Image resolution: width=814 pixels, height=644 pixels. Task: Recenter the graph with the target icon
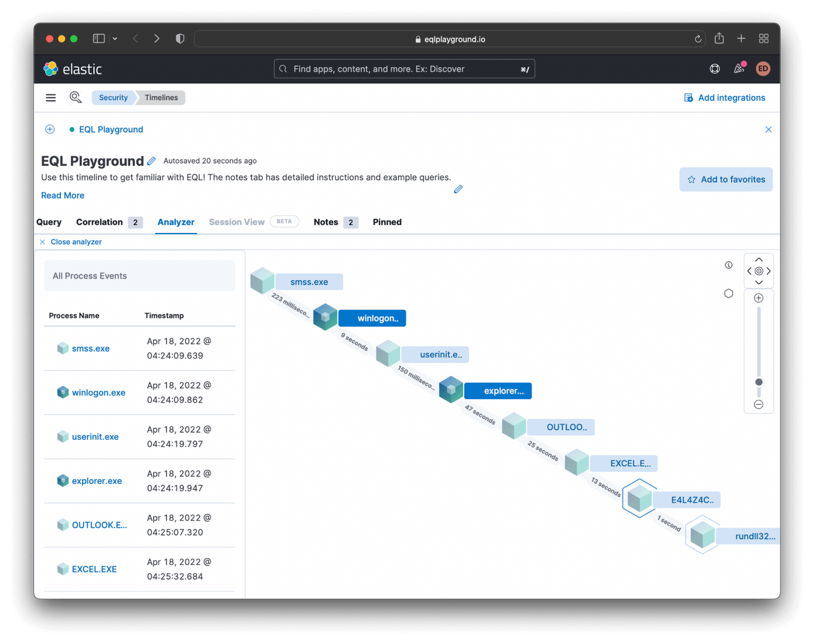[x=759, y=271]
